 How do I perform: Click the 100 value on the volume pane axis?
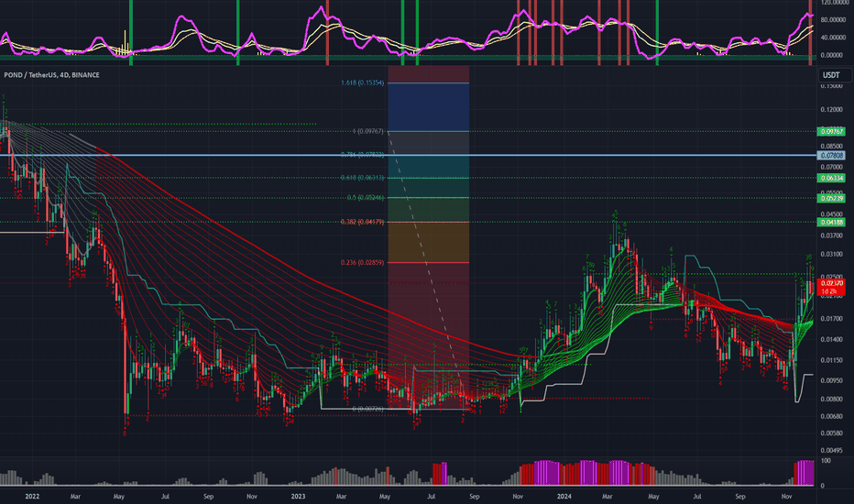826,461
